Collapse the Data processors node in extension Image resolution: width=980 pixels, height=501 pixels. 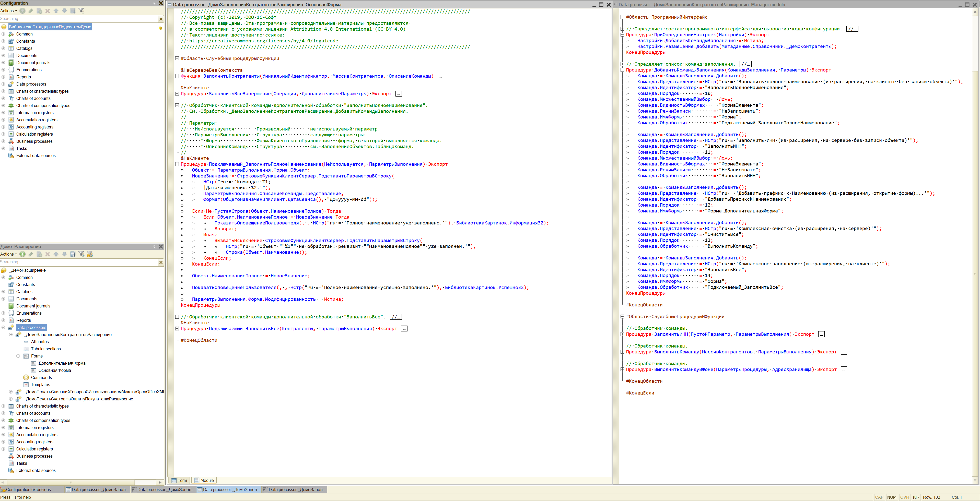click(3, 327)
